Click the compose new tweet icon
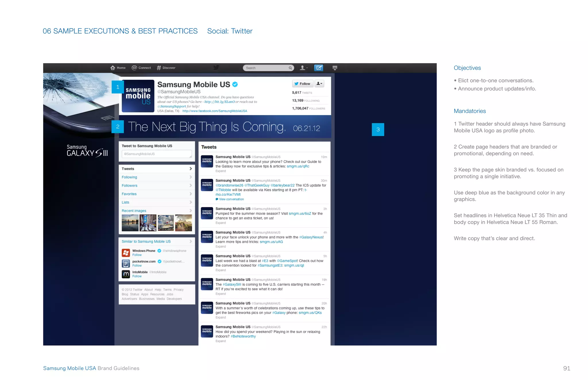The height and width of the screenshot is (380, 588). click(319, 68)
